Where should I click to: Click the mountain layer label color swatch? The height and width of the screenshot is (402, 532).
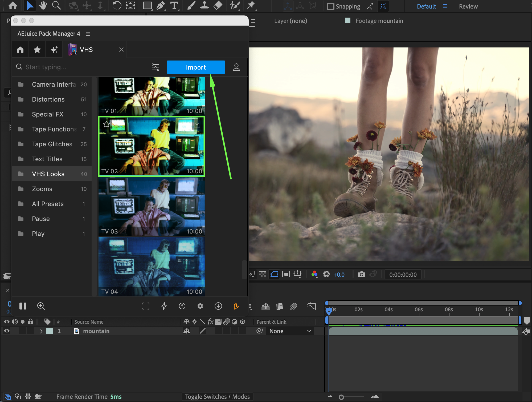[x=50, y=331]
